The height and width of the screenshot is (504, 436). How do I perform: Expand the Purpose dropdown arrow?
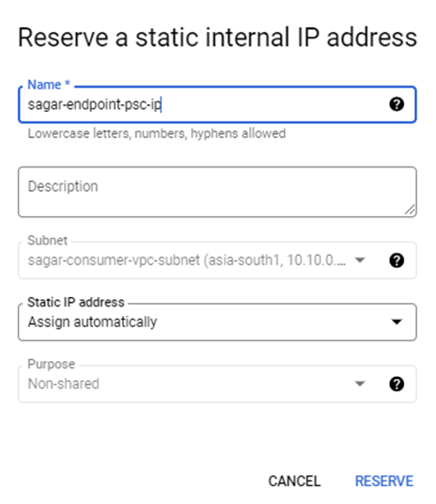pyautogui.click(x=360, y=383)
